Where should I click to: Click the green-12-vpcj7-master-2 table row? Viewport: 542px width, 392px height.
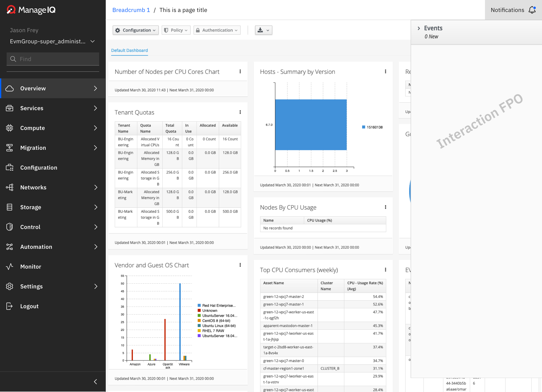coord(323,296)
